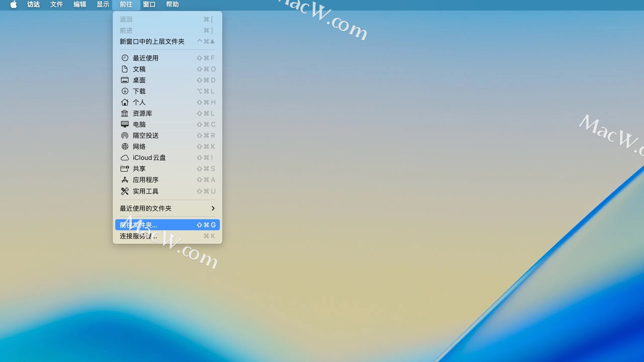Select 共享 menu item
This screenshot has height=362, width=644.
coord(167,169)
